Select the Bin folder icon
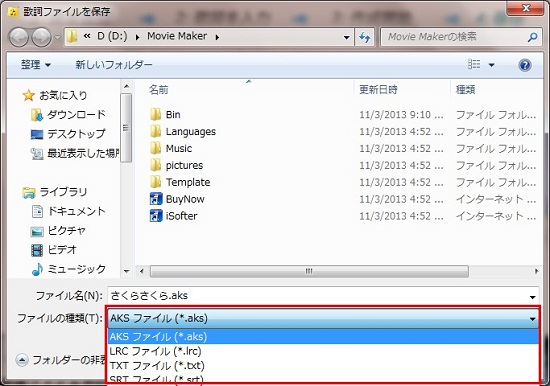The image size is (550, 386). (155, 114)
